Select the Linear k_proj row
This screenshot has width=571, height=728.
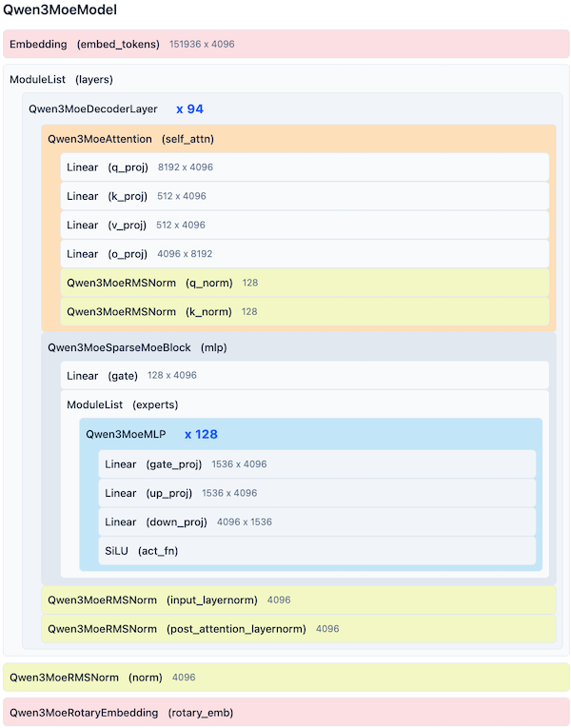click(305, 196)
